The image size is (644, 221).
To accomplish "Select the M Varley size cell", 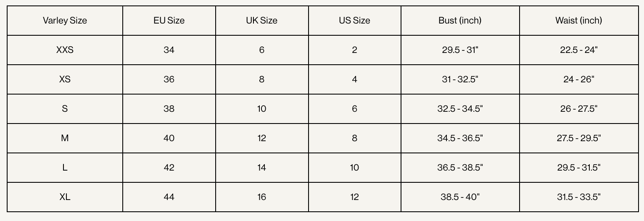I will point(65,138).
